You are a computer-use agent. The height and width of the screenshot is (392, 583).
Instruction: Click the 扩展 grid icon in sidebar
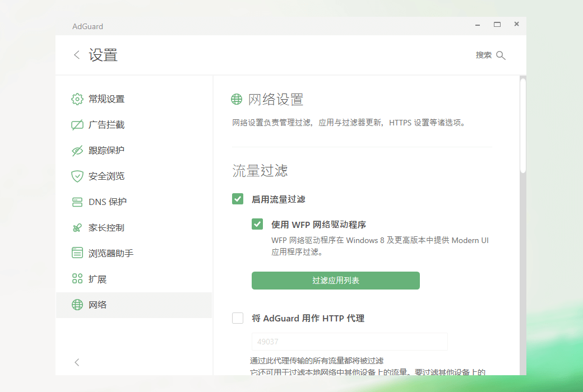coord(77,278)
